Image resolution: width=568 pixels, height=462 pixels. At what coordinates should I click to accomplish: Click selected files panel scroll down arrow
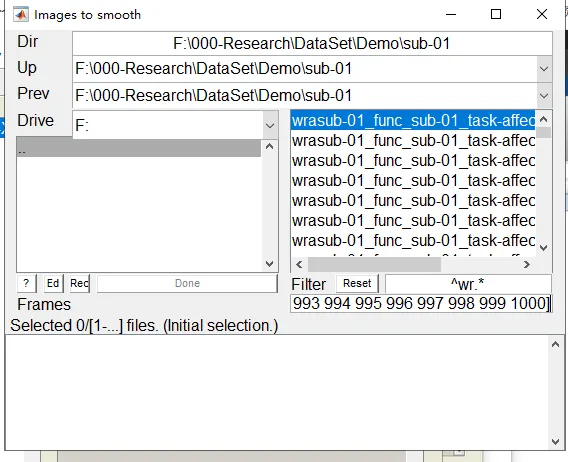(555, 441)
